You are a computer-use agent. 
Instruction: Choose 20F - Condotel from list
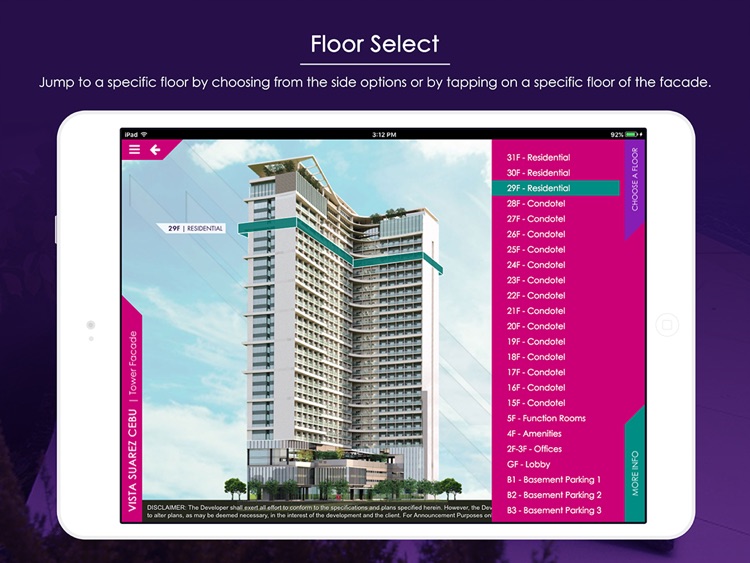[x=536, y=326]
